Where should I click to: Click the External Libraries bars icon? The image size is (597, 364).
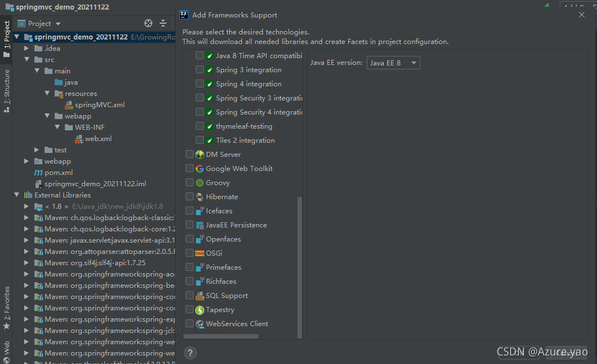click(28, 195)
